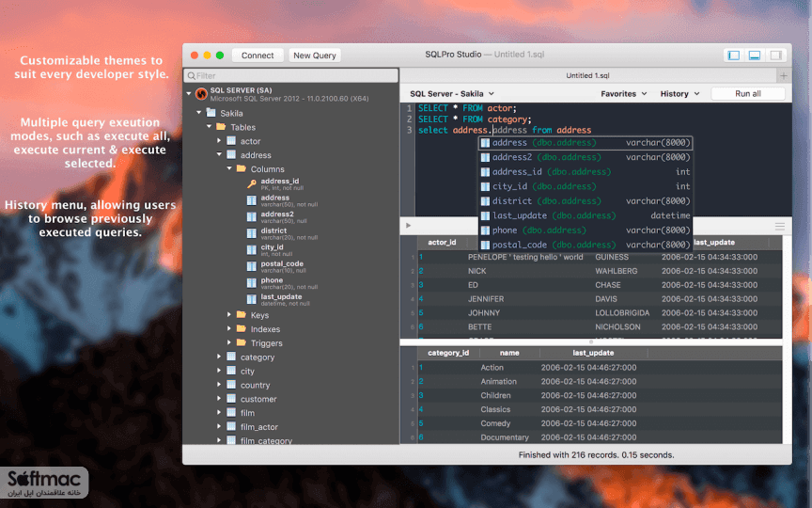Open the History dropdown menu
812x508 pixels.
679,94
